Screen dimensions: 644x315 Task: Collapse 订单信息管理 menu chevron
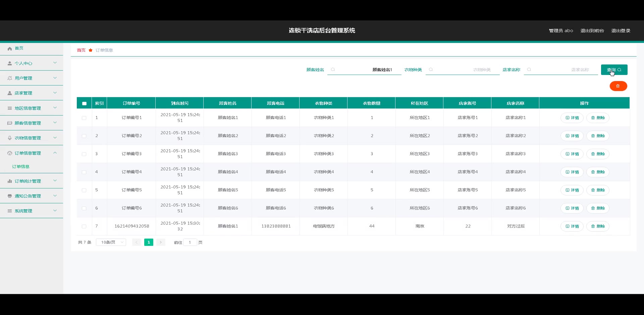point(55,153)
